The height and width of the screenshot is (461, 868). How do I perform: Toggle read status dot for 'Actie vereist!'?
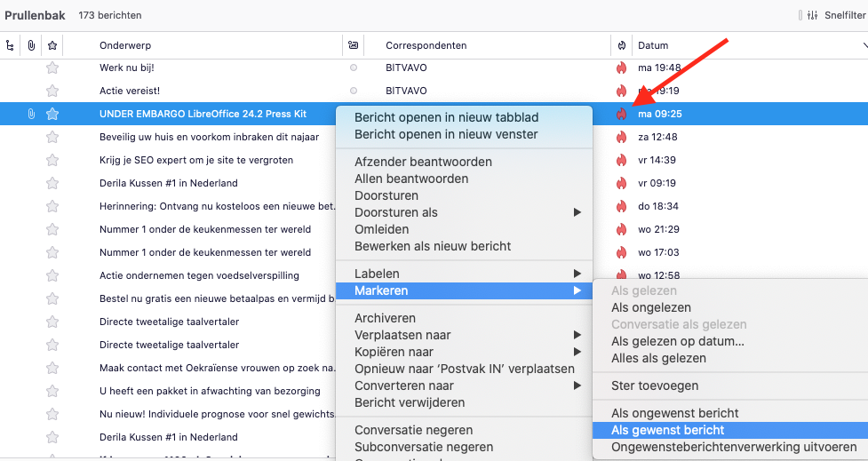354,91
